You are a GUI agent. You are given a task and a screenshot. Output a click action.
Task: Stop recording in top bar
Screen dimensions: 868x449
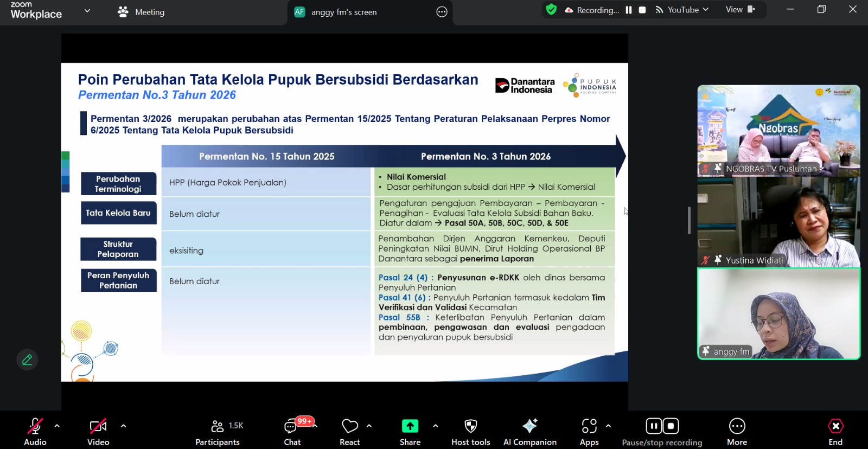tap(642, 10)
